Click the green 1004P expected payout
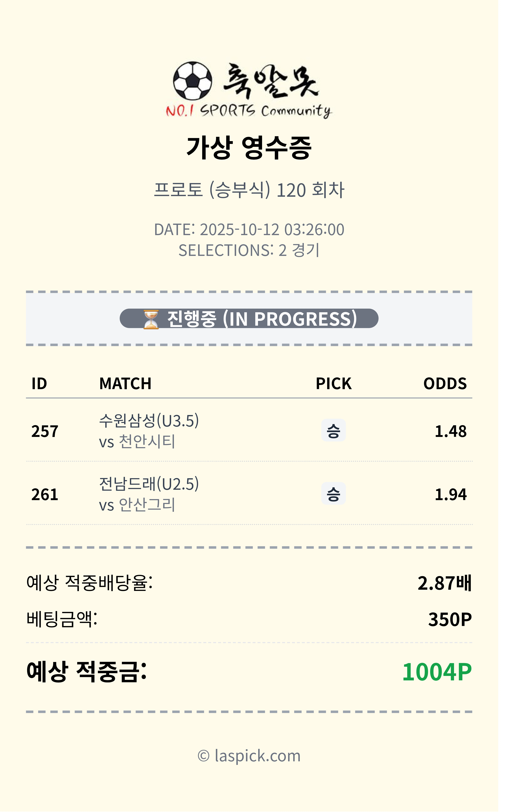The image size is (519, 812). [x=437, y=672]
